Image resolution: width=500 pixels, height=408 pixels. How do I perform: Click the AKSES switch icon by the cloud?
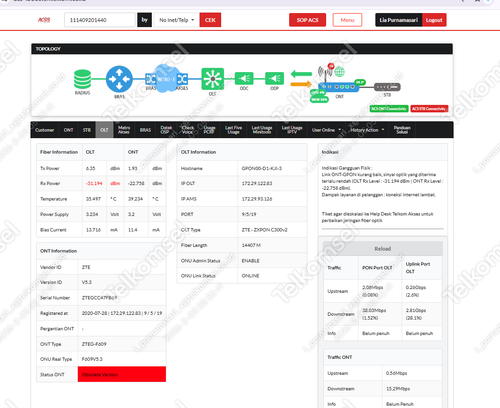[182, 79]
